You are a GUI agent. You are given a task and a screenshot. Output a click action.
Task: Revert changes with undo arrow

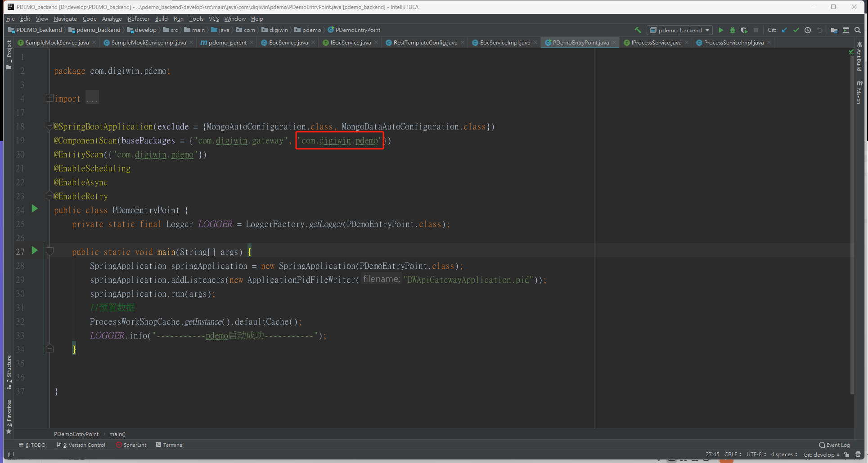pos(819,30)
